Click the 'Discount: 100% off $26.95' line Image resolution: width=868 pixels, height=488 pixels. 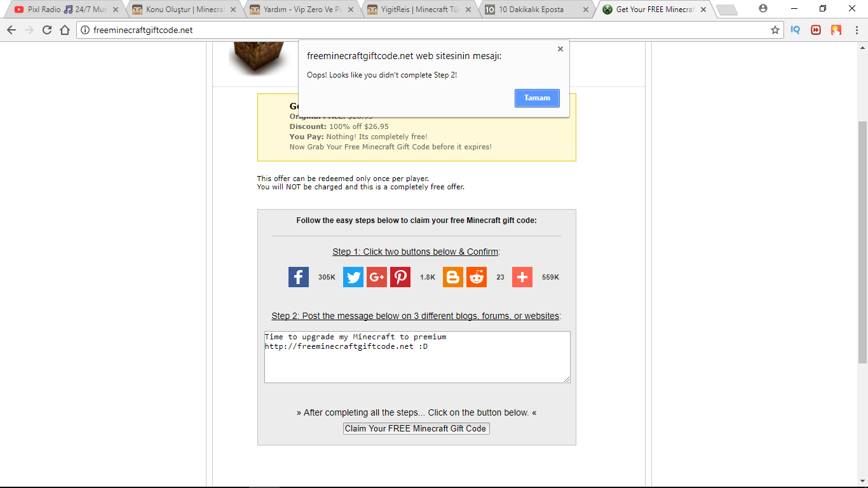click(339, 126)
